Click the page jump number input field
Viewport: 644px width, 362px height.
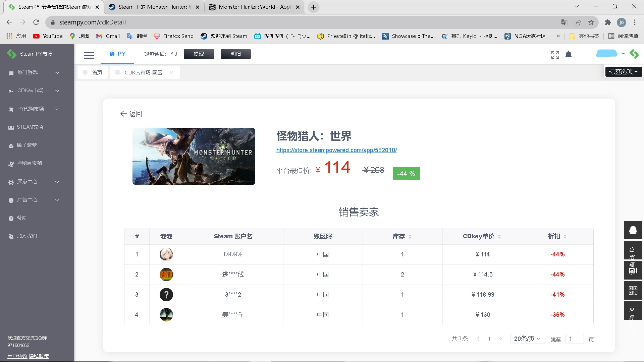(574, 339)
